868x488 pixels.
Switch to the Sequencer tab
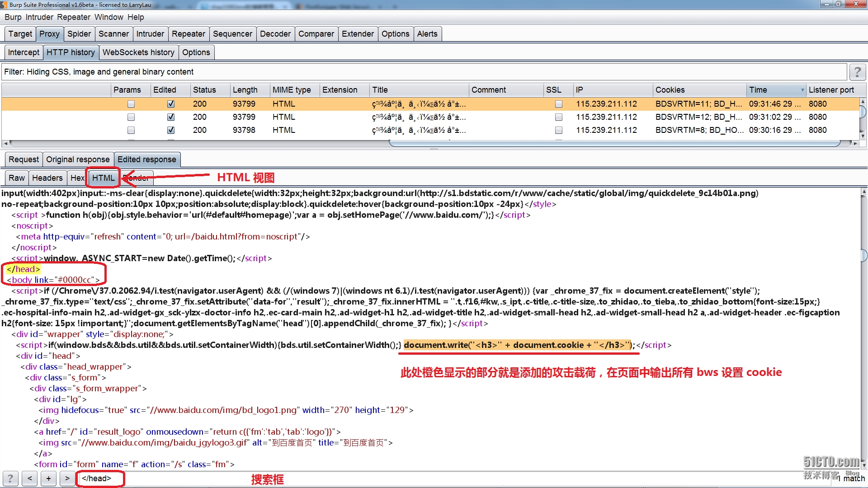click(232, 34)
